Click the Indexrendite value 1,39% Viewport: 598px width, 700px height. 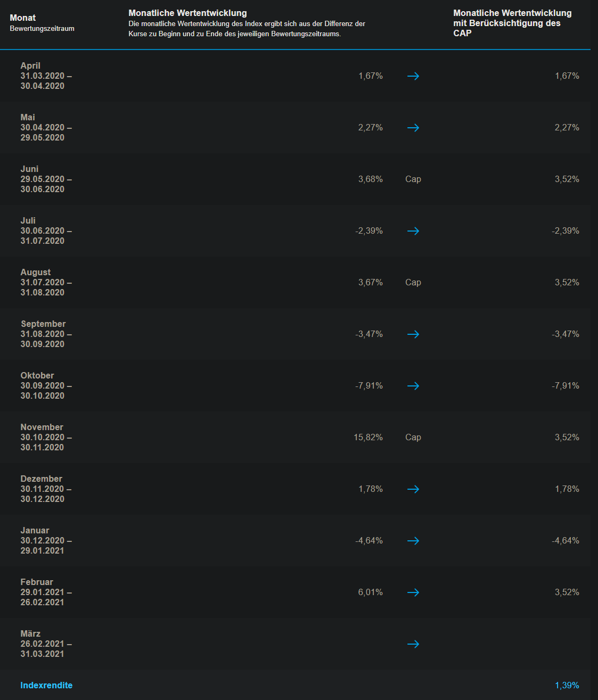tap(567, 686)
